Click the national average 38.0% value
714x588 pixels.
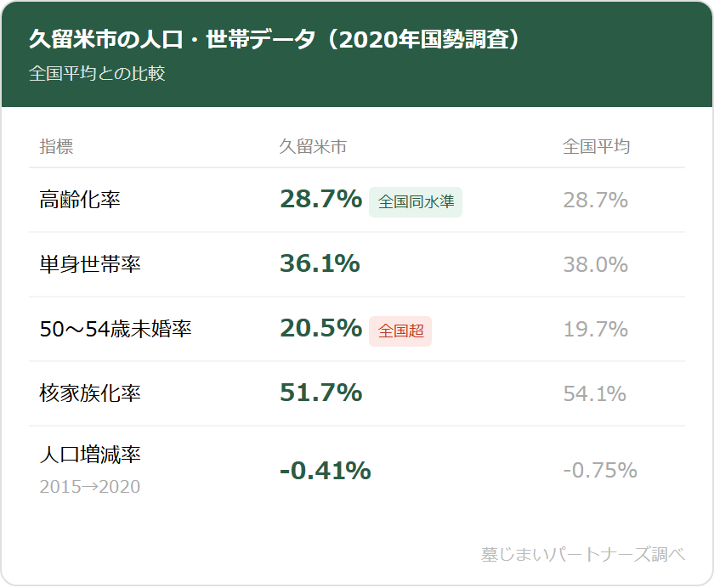(x=595, y=265)
